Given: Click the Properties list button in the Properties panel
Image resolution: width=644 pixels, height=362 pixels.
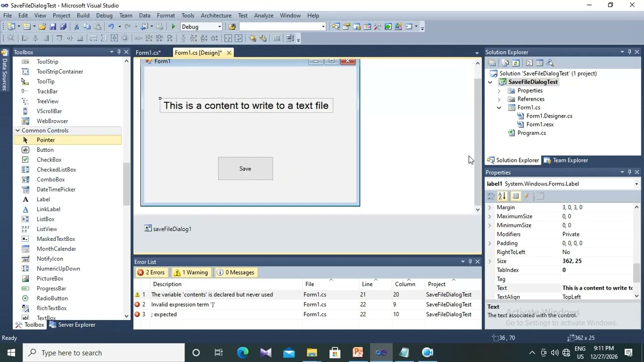Looking at the screenshot, I should (516, 196).
